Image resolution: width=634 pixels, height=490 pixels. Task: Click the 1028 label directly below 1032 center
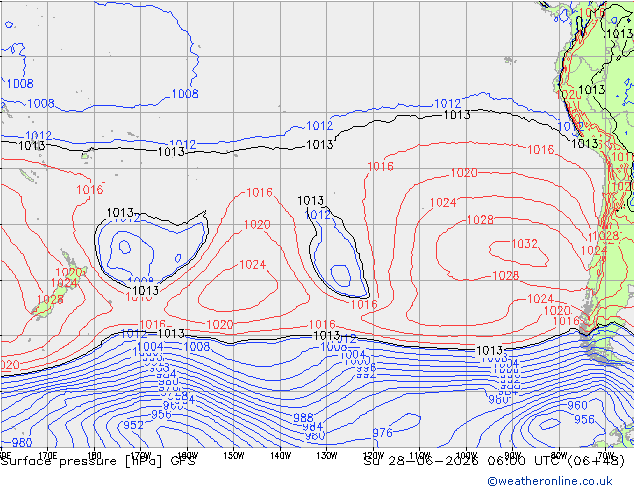point(505,276)
